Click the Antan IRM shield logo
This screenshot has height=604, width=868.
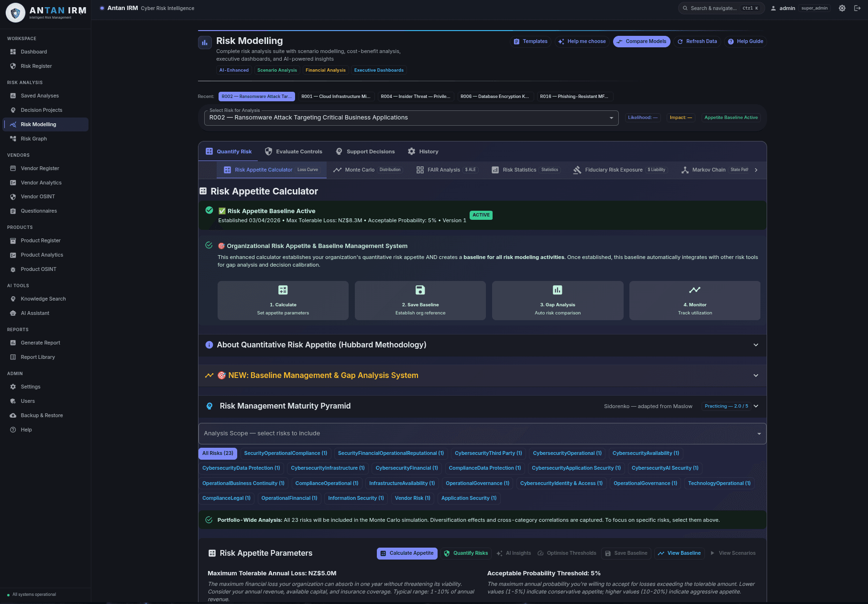[15, 13]
